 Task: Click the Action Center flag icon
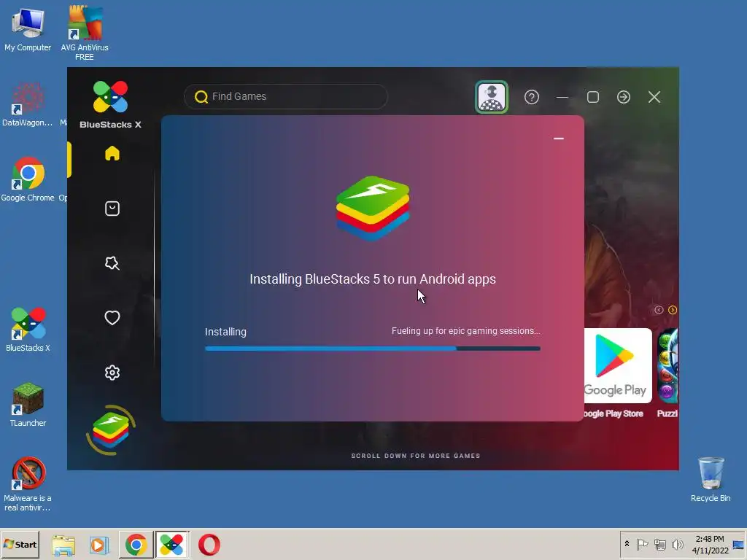[x=642, y=544]
